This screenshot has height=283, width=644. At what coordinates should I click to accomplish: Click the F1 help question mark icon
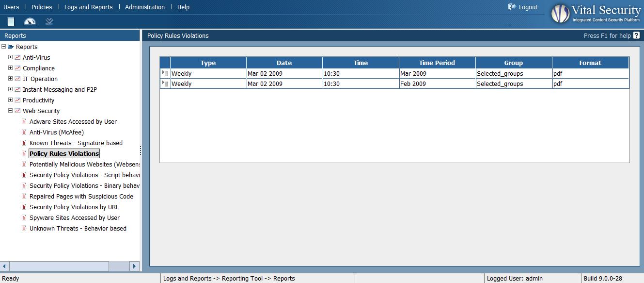pos(636,35)
